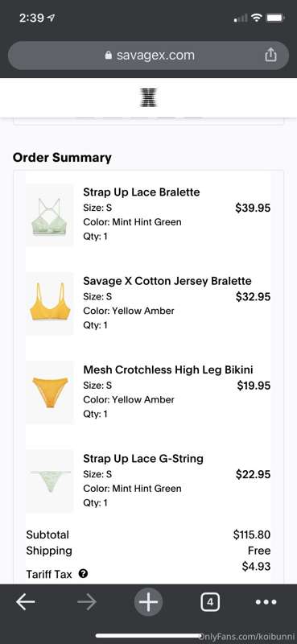Viewport: 297px width, 644px height.
Task: Tap the Savage X logo
Action: [148, 97]
